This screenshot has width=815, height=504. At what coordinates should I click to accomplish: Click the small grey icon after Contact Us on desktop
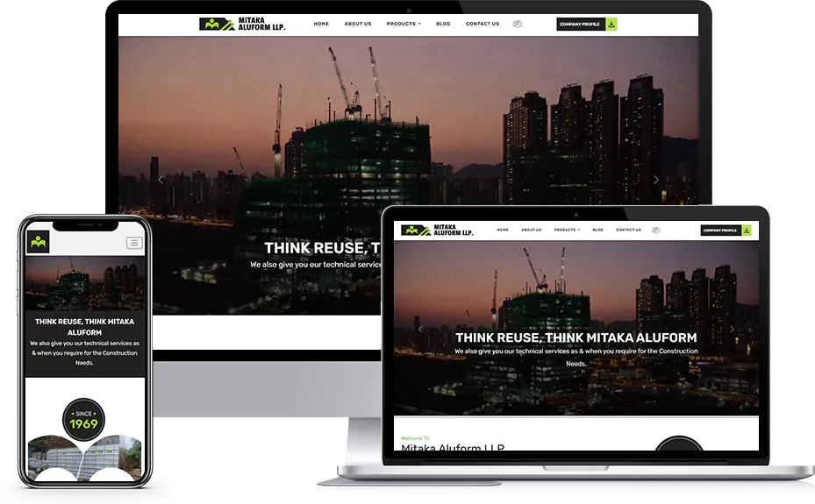click(518, 24)
